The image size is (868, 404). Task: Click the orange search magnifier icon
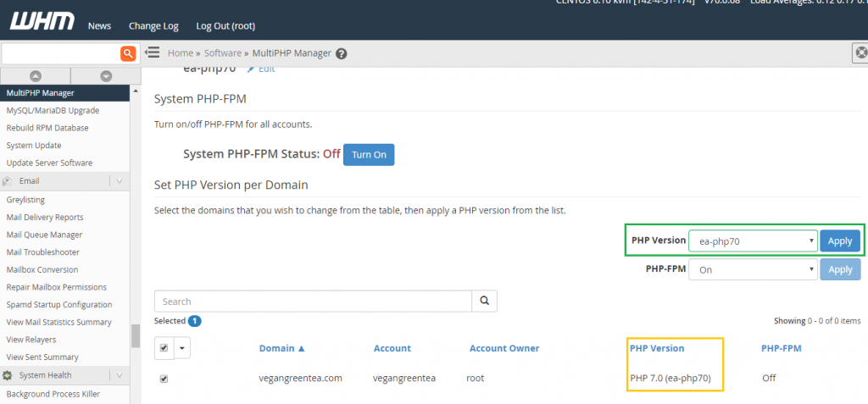128,53
